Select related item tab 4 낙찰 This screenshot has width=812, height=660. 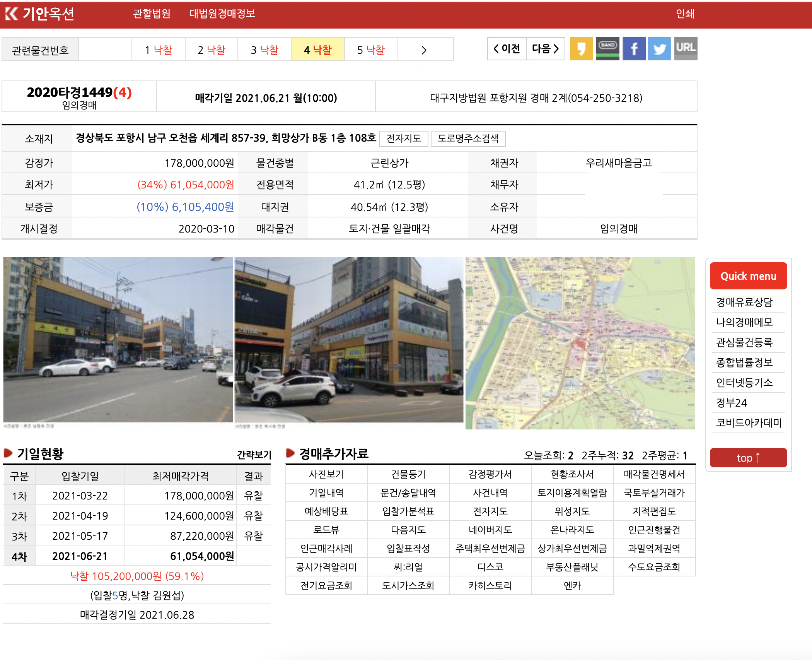click(x=318, y=50)
